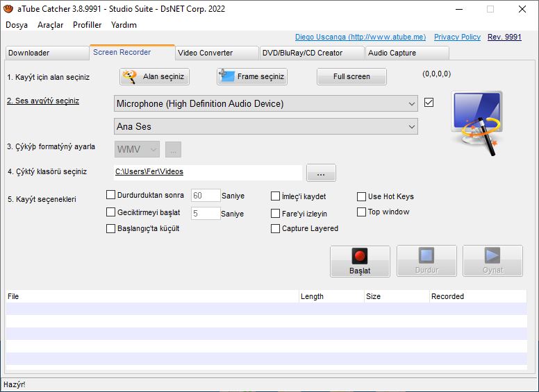Enable Capture Layered checkbox

[275, 229]
